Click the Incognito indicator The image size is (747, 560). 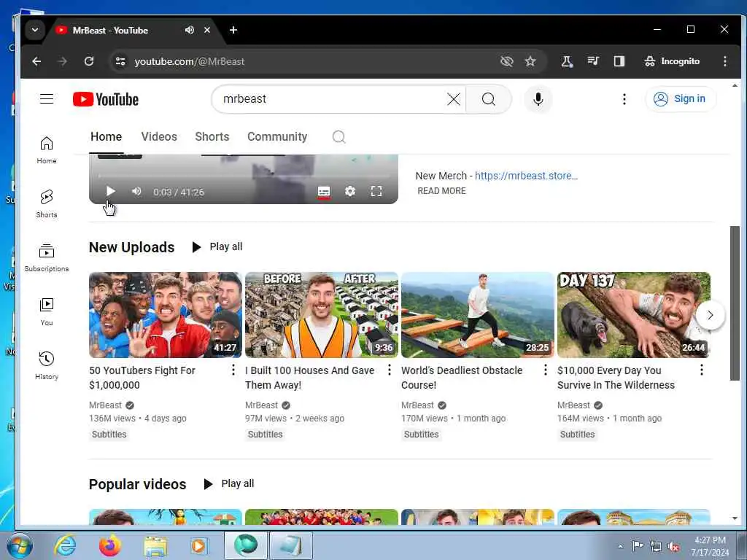tap(672, 61)
